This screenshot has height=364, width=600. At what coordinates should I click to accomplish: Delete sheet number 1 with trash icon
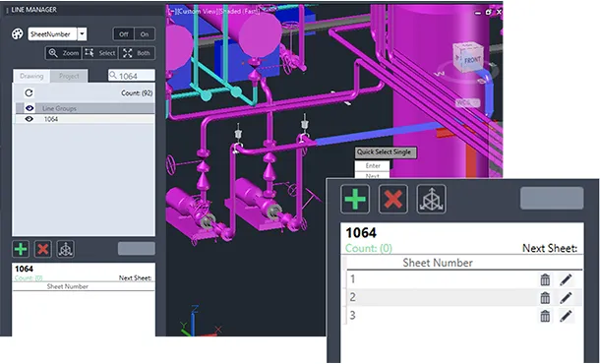tap(545, 279)
